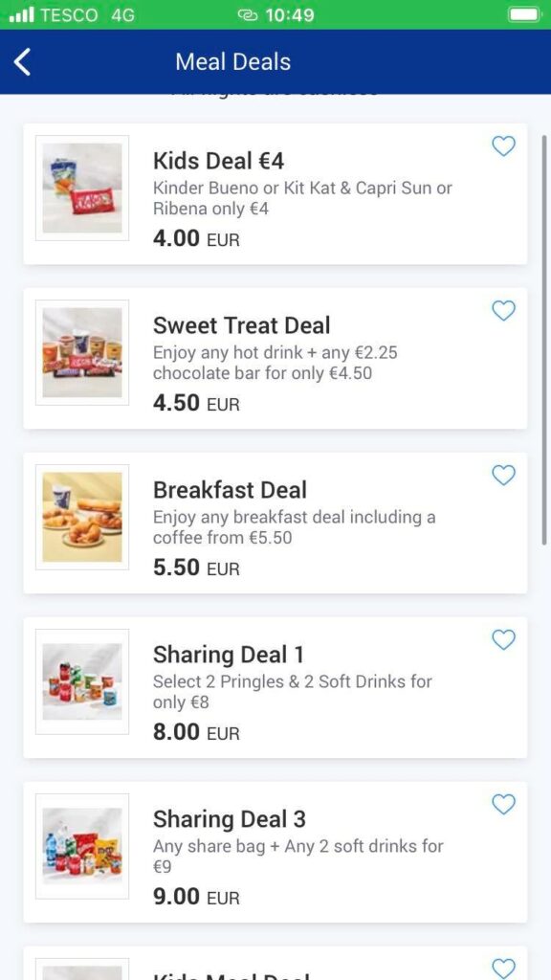Mark Sharing Deal 3 as favorite

(503, 804)
